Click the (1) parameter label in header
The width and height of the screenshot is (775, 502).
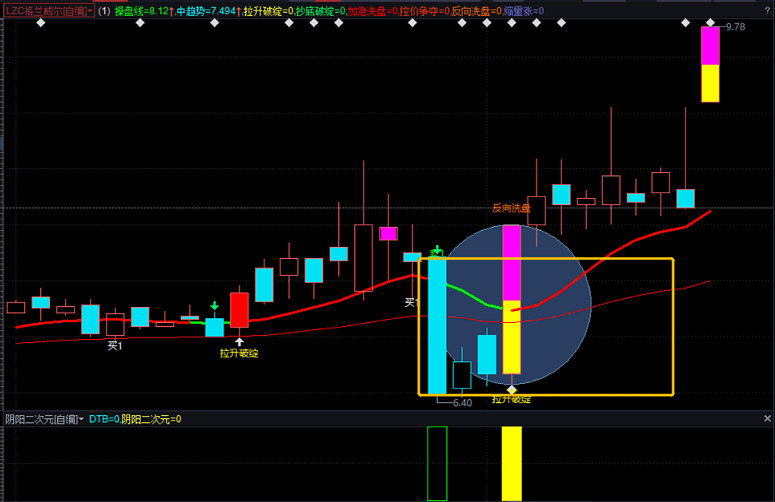pyautogui.click(x=104, y=11)
